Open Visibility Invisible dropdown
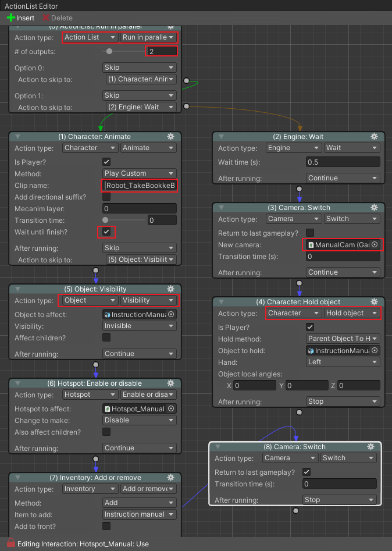Image resolution: width=392 pixels, height=551 pixels. coord(140,326)
